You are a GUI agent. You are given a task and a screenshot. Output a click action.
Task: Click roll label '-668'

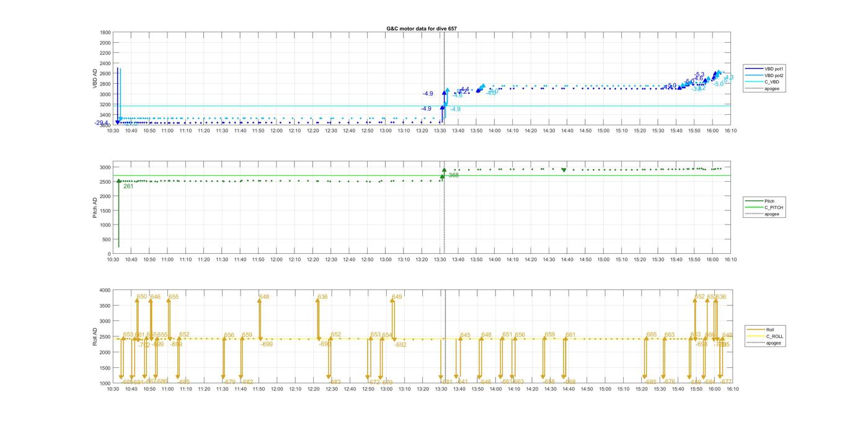[x=569, y=382]
